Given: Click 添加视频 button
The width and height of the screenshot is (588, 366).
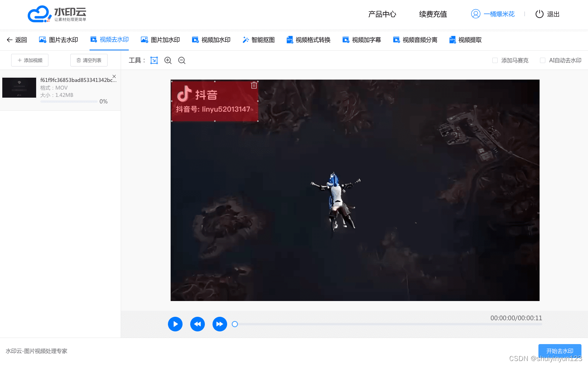Looking at the screenshot, I should click(30, 60).
